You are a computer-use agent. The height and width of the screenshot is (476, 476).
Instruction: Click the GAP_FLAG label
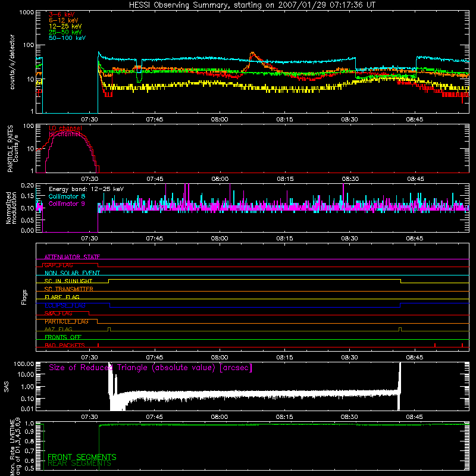pyautogui.click(x=58, y=265)
